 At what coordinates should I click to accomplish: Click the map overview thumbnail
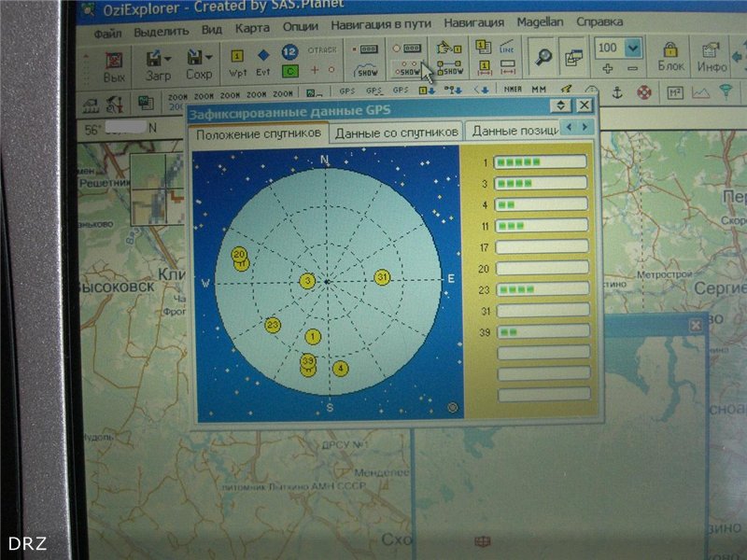click(x=157, y=189)
